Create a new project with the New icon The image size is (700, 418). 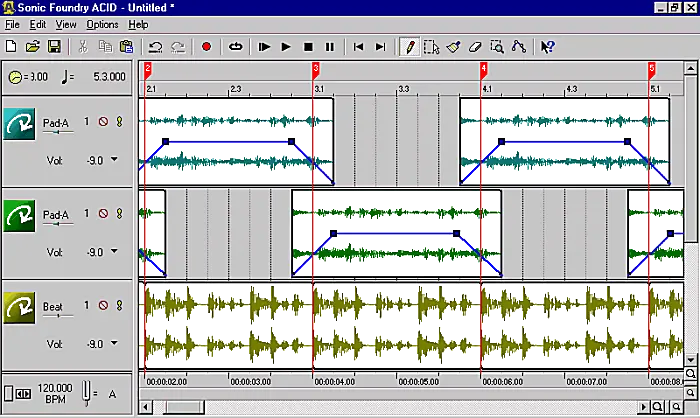(11, 46)
